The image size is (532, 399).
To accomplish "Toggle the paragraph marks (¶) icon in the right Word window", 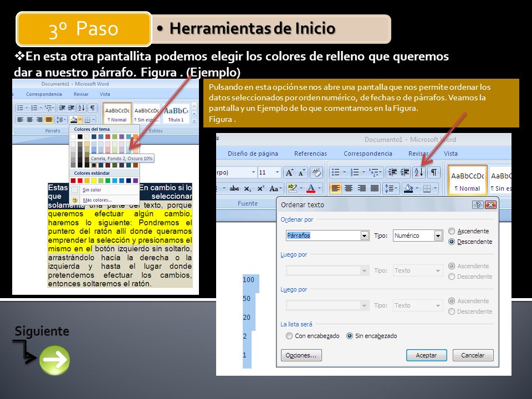I will [x=433, y=172].
